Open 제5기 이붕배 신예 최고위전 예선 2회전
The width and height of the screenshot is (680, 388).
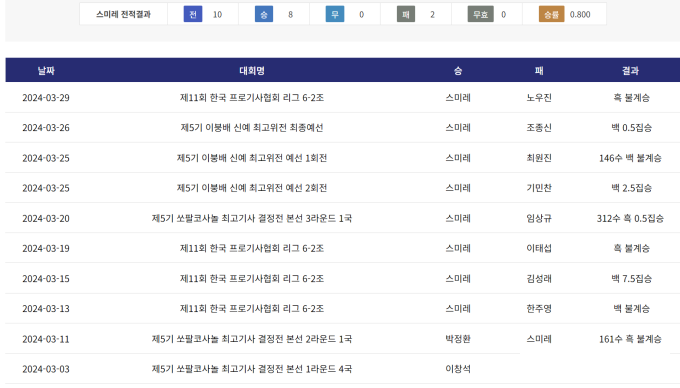(252, 188)
